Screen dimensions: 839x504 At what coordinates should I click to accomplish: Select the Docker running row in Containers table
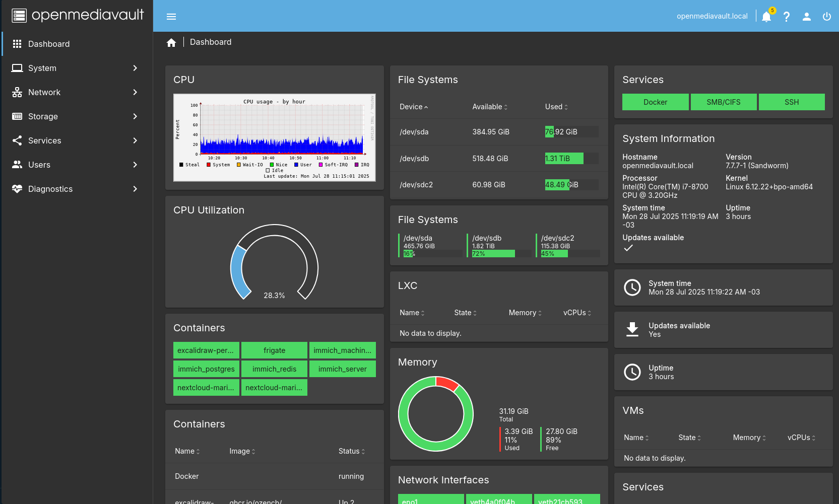tap(275, 476)
